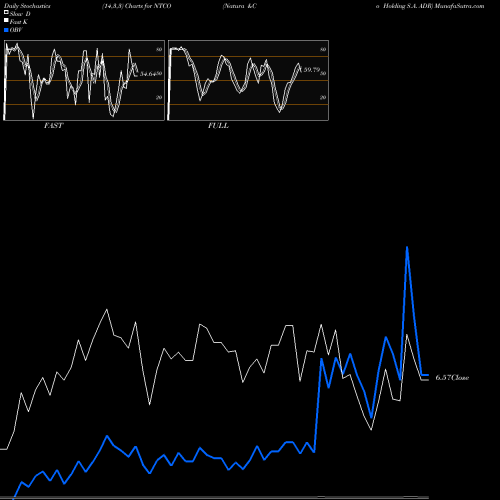The image size is (500, 500).
Task: Click the Daily Stochastics title text
Action: tap(27, 6)
